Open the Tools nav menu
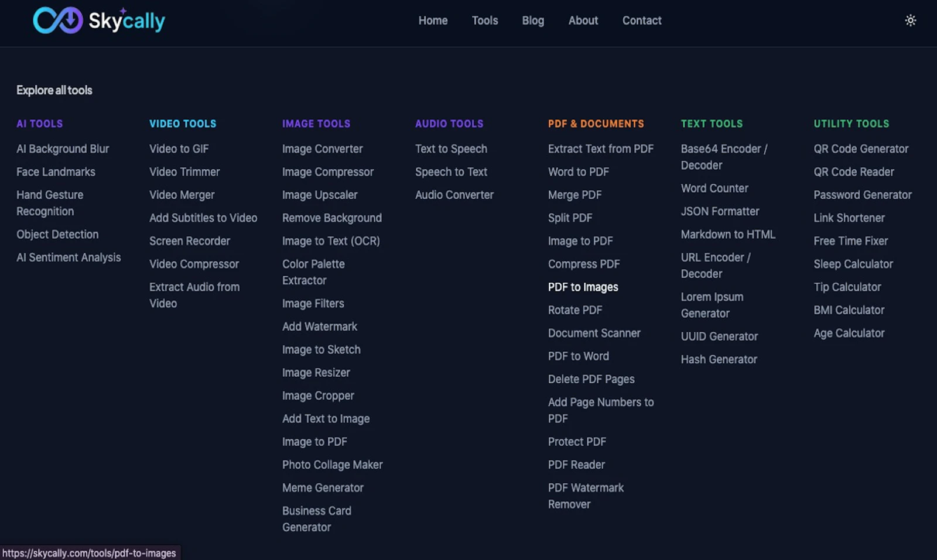Viewport: 937px width, 560px height. [x=485, y=20]
